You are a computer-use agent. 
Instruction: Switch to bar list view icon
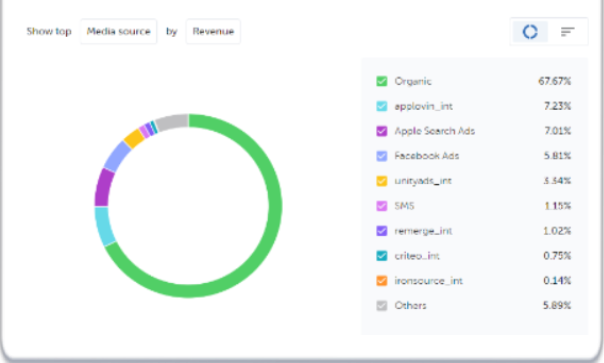tap(567, 32)
